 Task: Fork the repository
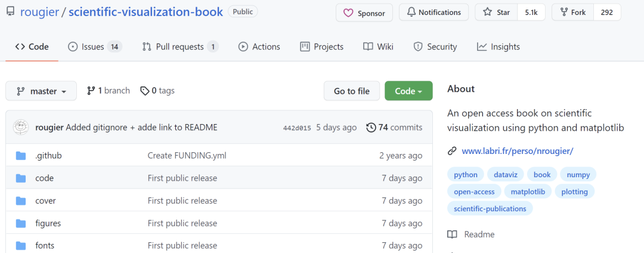(x=572, y=13)
